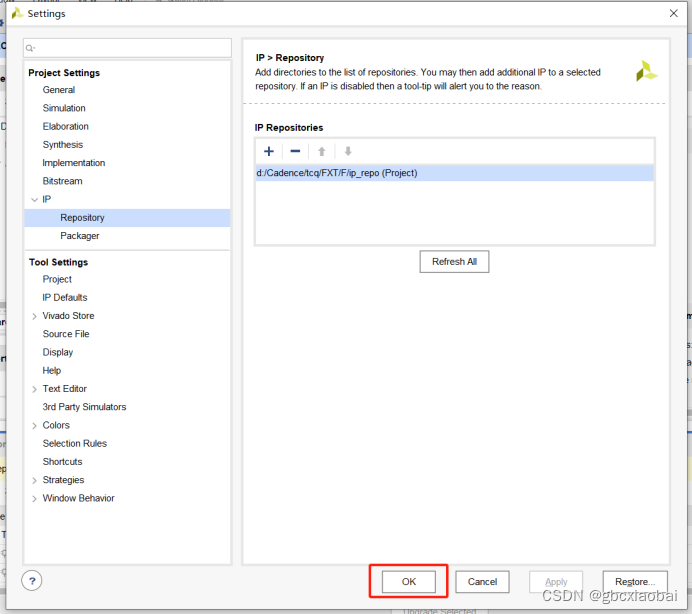The image size is (692, 614).
Task: Select the Colors label
Action: pyautogui.click(x=56, y=425)
